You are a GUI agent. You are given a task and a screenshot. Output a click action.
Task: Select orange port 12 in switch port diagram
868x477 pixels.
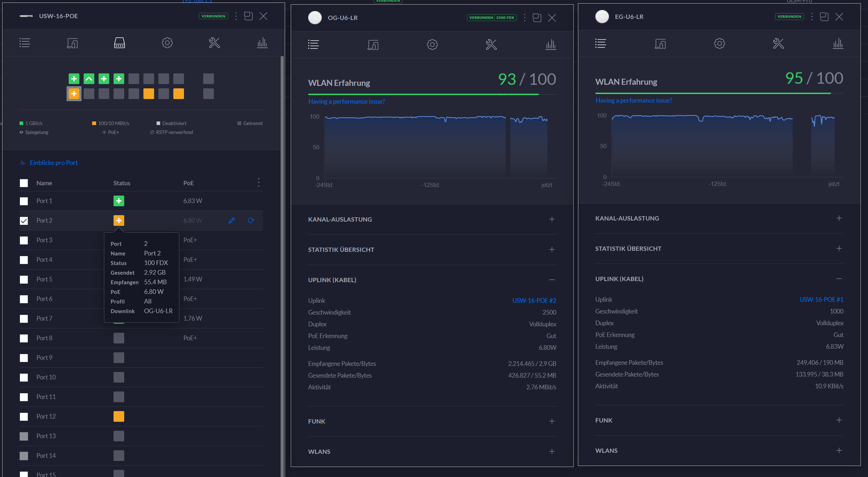coord(149,94)
